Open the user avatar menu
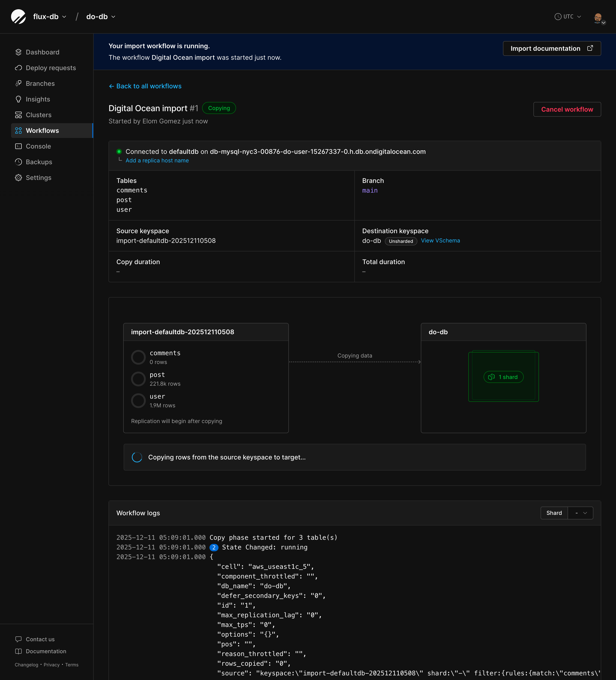The image size is (616, 680). (x=599, y=17)
